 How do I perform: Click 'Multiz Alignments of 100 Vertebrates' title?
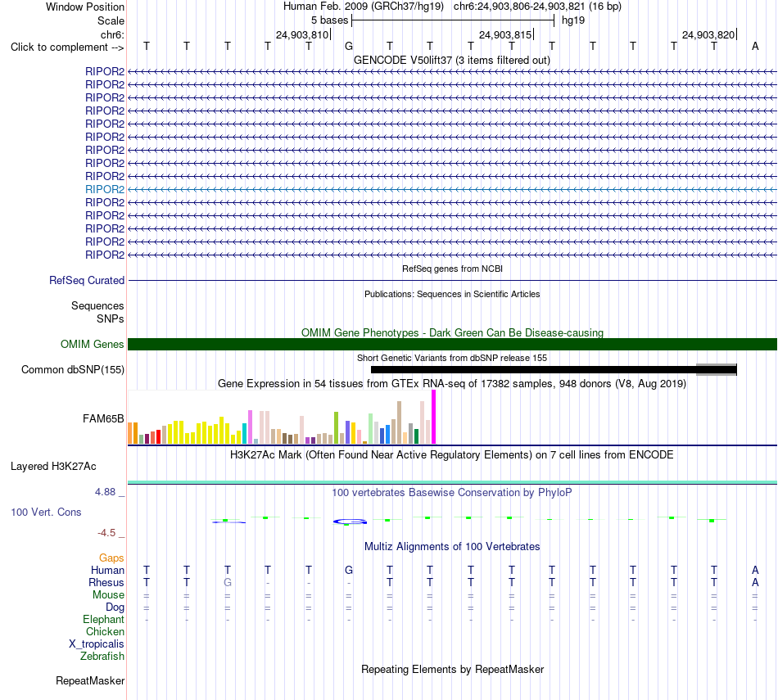pos(452,547)
